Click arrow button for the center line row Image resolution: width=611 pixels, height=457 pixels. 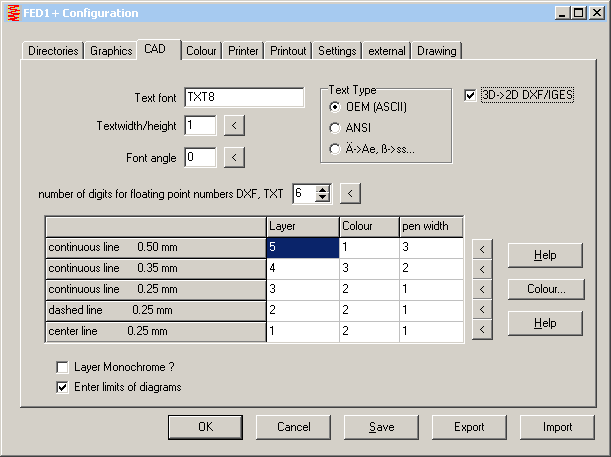(481, 330)
